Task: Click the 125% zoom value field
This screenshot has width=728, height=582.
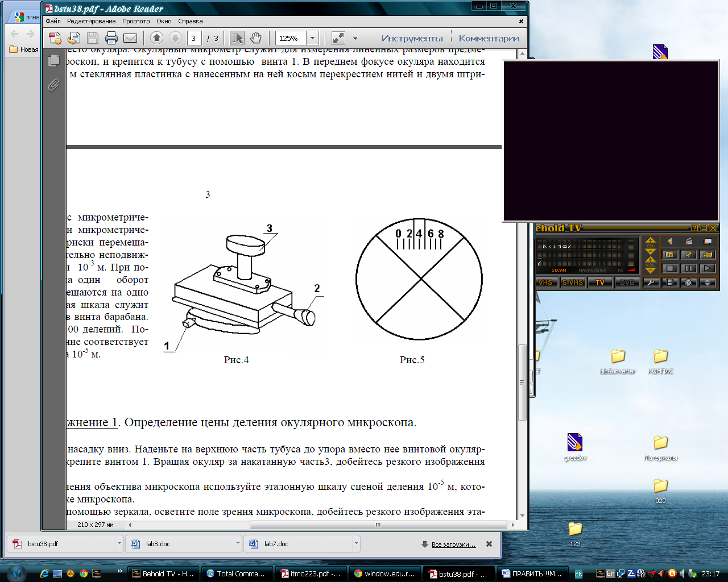Action: click(x=291, y=38)
